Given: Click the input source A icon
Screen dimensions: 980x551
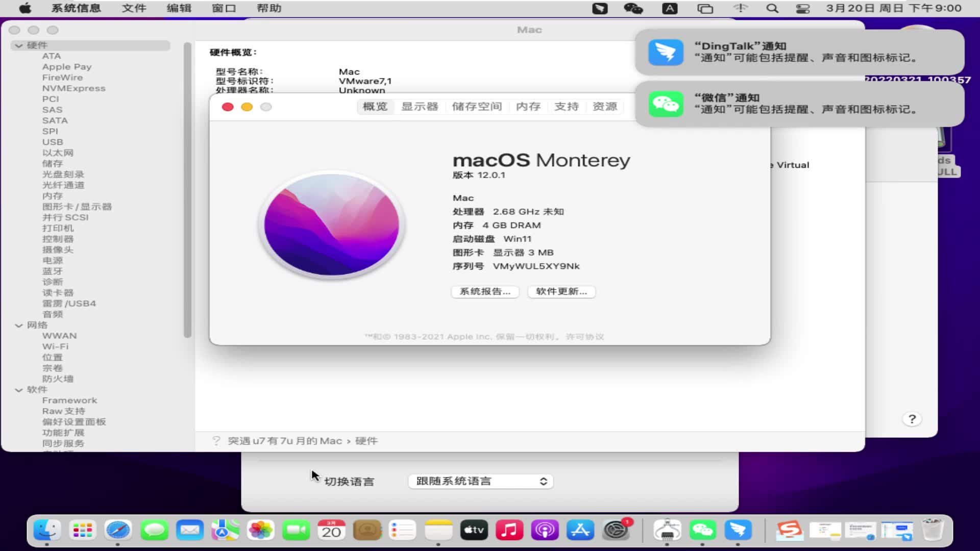Looking at the screenshot, I should 670,8.
